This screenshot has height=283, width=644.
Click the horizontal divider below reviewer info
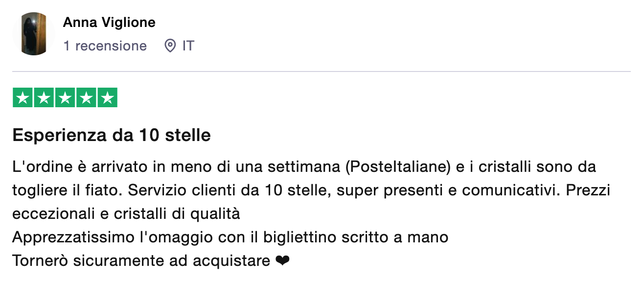[322, 71]
